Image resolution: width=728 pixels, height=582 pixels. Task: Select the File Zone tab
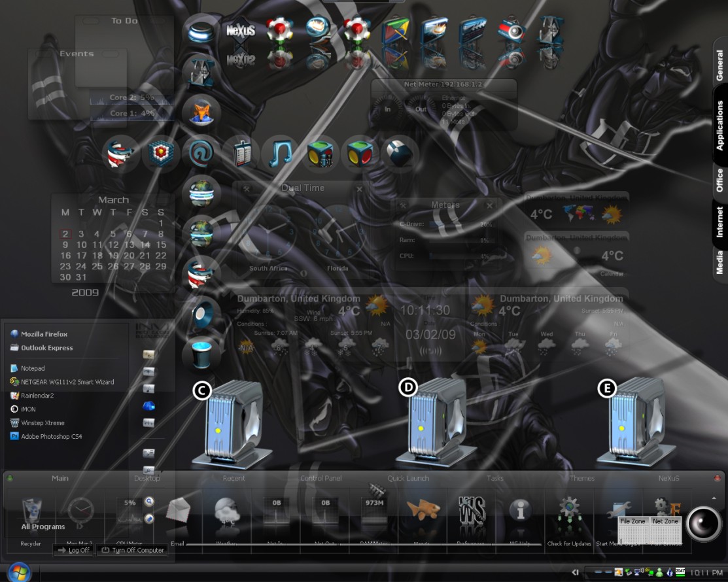tap(633, 521)
